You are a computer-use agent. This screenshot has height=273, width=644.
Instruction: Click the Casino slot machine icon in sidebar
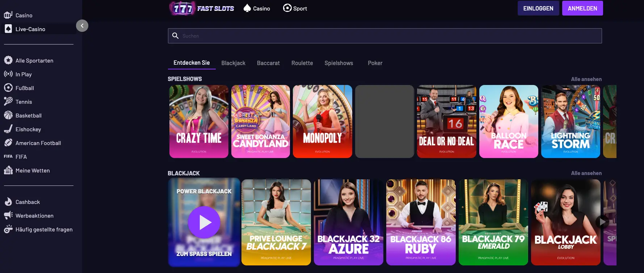[x=8, y=15]
